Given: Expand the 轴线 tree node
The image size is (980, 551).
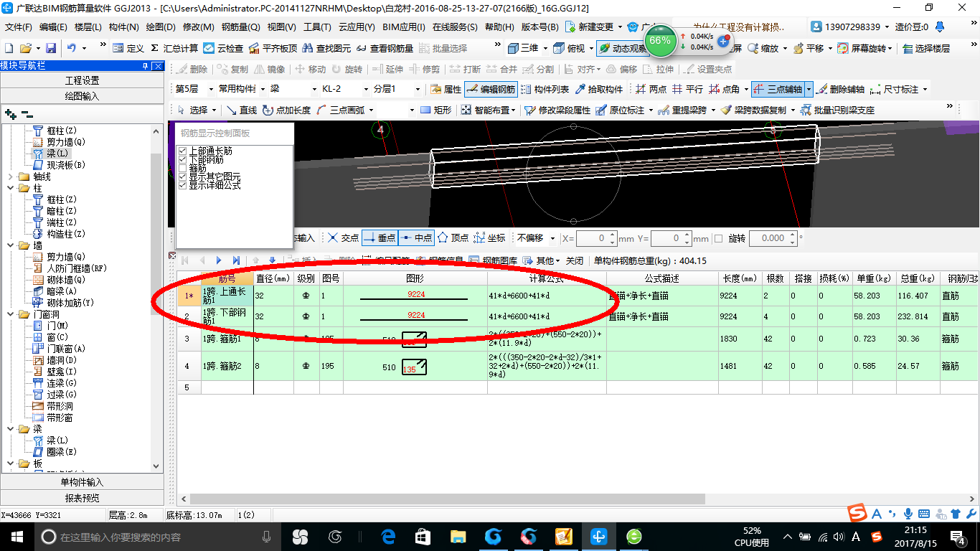Looking at the screenshot, I should [x=10, y=176].
